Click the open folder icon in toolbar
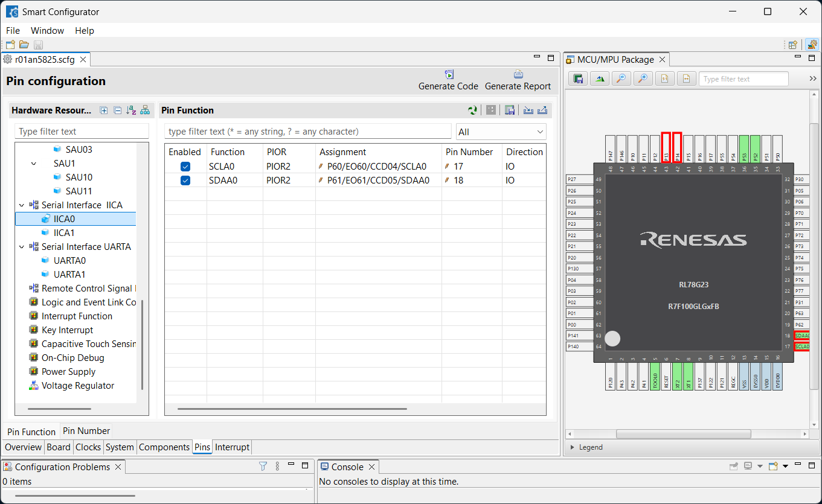The width and height of the screenshot is (822, 504). coord(24,45)
